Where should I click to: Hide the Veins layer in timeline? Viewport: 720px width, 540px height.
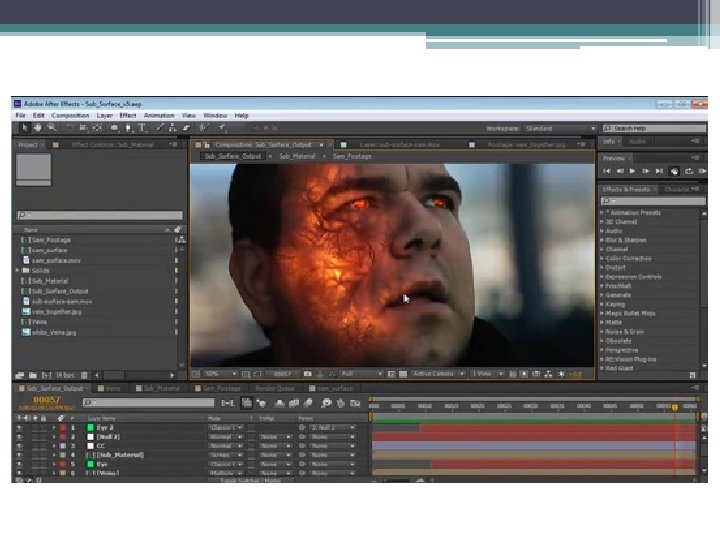pyautogui.click(x=19, y=472)
